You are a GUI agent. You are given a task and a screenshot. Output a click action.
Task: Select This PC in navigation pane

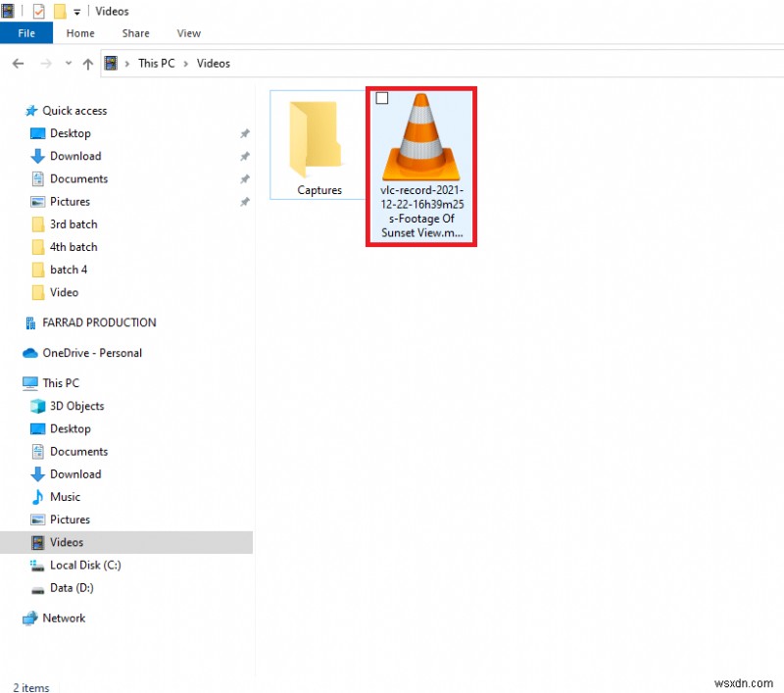(x=61, y=383)
